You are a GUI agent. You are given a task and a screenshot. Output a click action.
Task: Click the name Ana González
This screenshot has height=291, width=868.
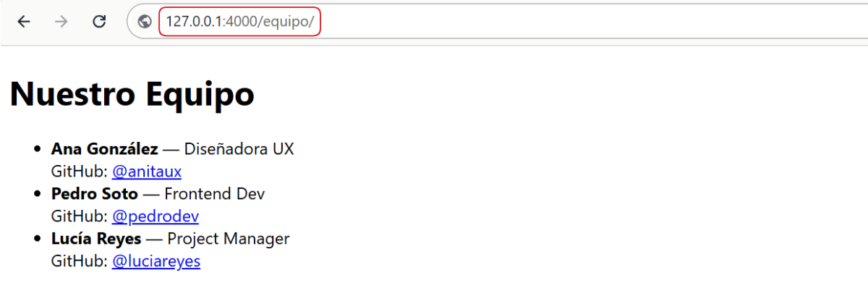point(104,149)
